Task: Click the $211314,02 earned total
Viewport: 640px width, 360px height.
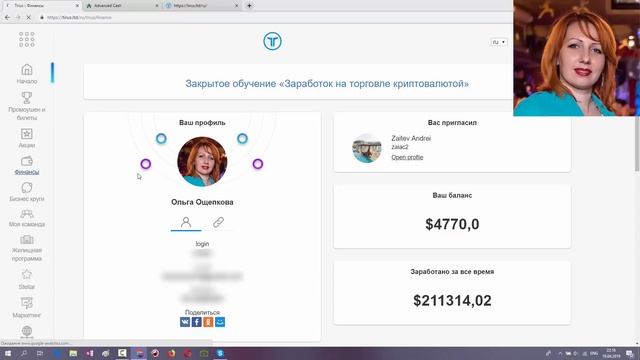Action: pos(452,301)
